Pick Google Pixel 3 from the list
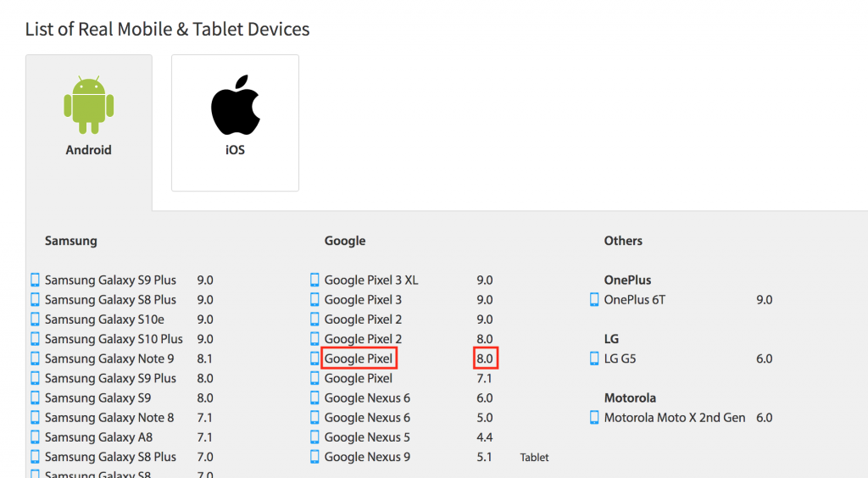Screen dimensions: 868x478 click(x=363, y=300)
